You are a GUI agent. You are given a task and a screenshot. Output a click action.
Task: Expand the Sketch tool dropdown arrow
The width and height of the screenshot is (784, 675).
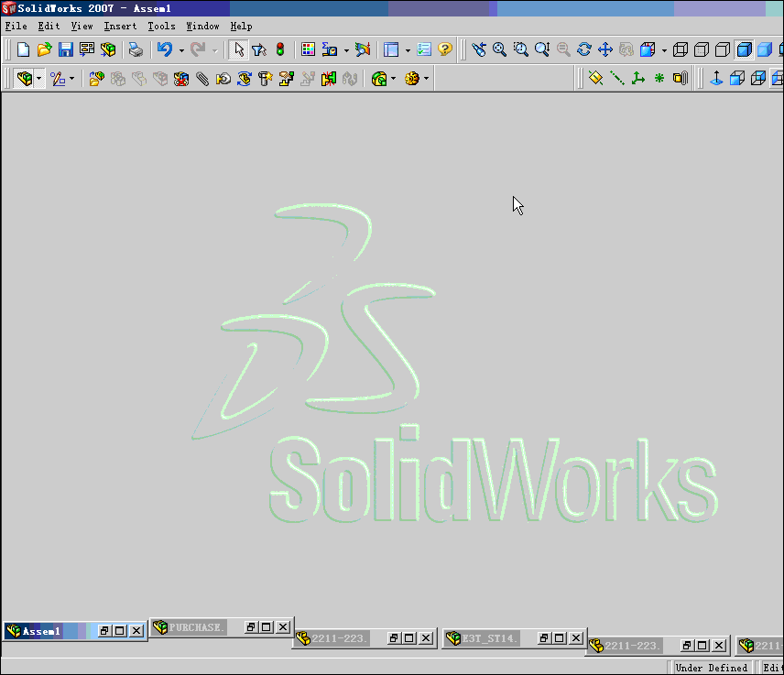[72, 79]
